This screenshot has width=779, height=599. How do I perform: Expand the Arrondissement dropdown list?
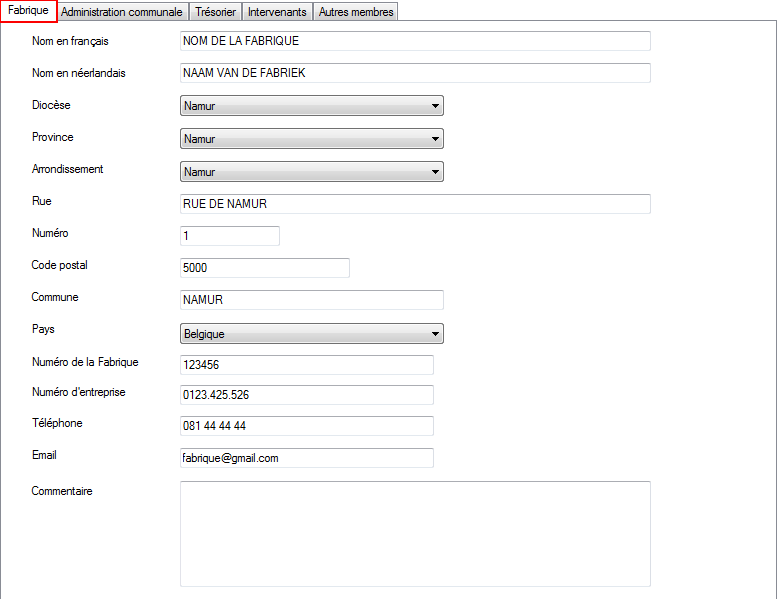[x=312, y=172]
